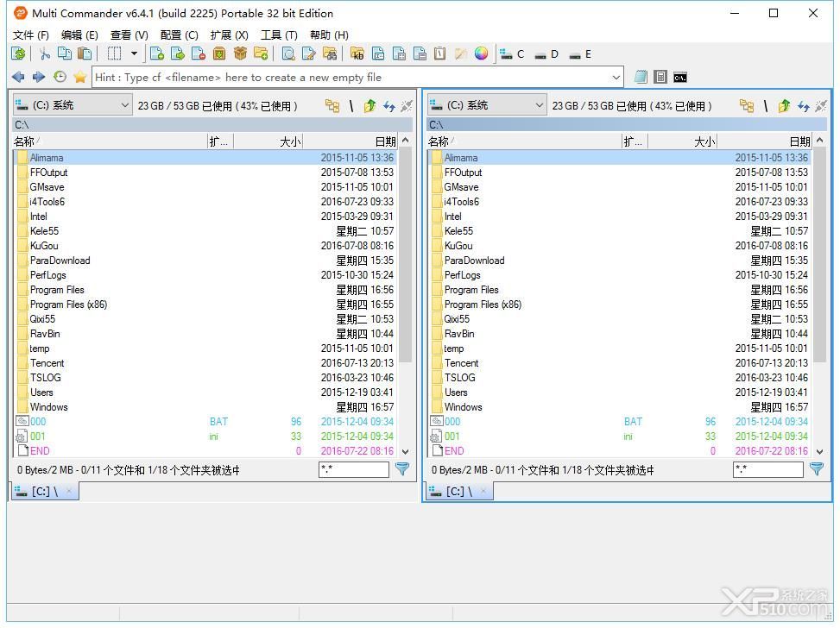840x628 pixels.
Task: Open the left panel drive dropdown
Action: [x=72, y=105]
